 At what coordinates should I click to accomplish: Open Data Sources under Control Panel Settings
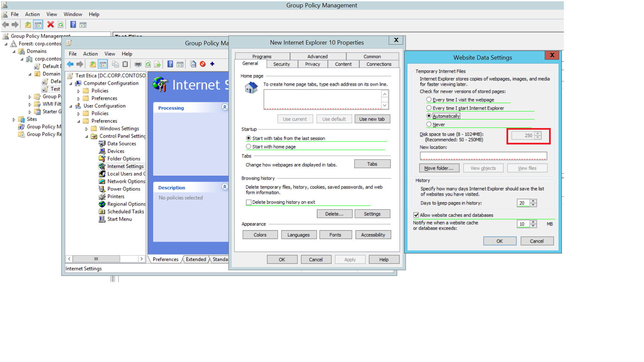point(121,143)
